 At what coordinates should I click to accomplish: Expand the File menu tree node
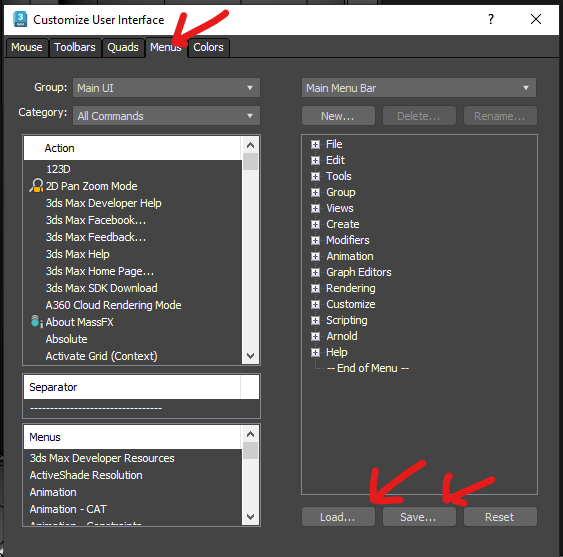tap(315, 144)
